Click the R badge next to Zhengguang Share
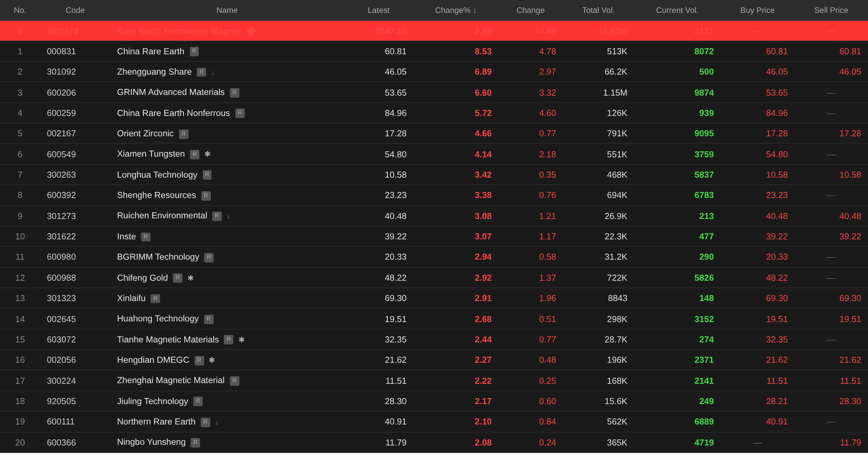 coord(201,72)
